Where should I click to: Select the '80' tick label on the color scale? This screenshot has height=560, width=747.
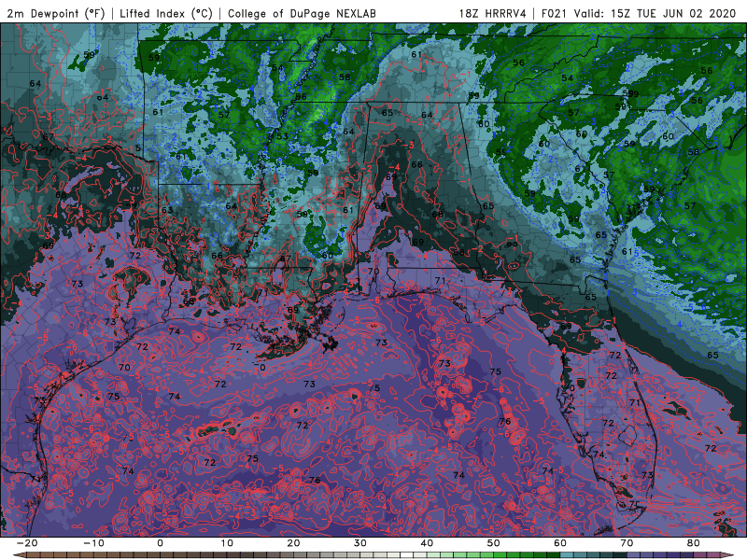694,543
